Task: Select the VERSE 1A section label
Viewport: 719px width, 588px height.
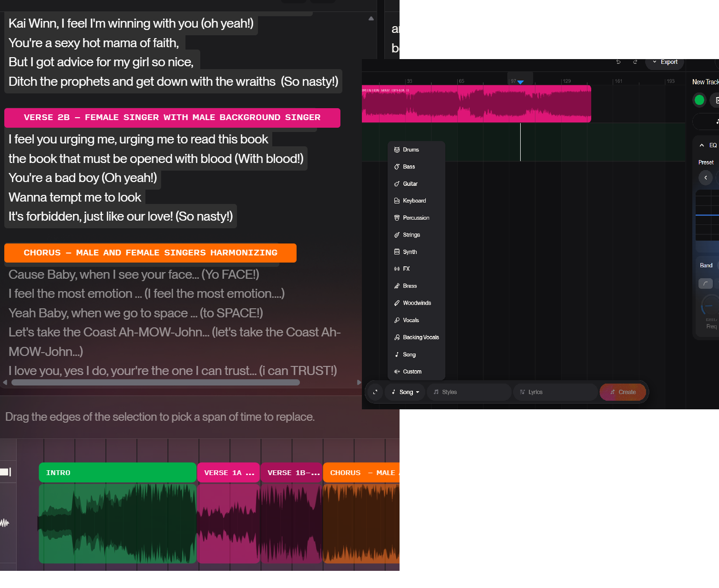Action: click(x=228, y=473)
